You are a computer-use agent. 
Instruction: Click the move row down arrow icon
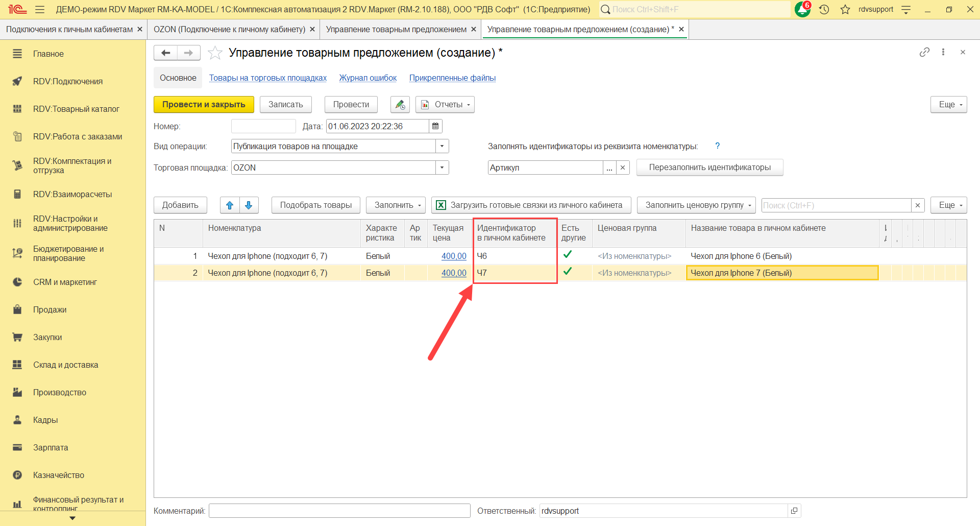(x=249, y=205)
